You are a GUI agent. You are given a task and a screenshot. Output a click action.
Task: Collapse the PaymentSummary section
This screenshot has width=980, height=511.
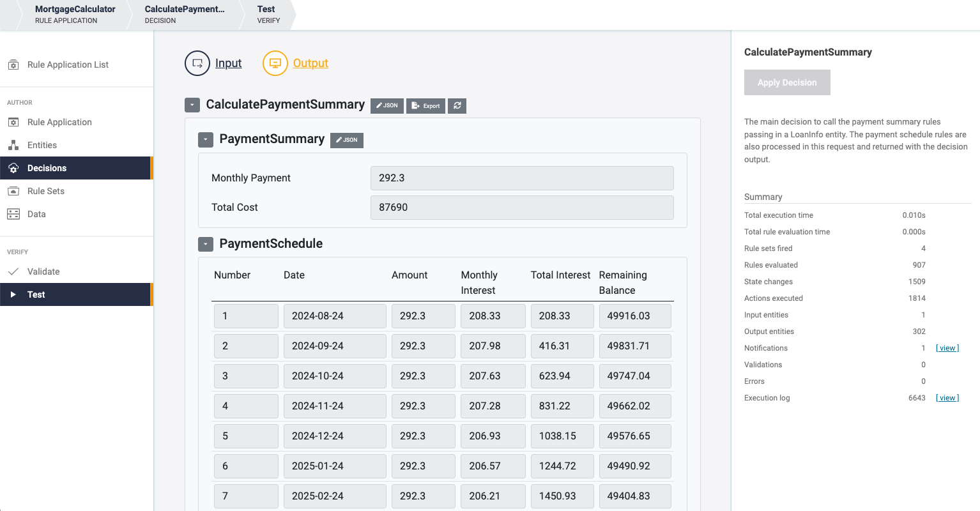click(x=205, y=140)
